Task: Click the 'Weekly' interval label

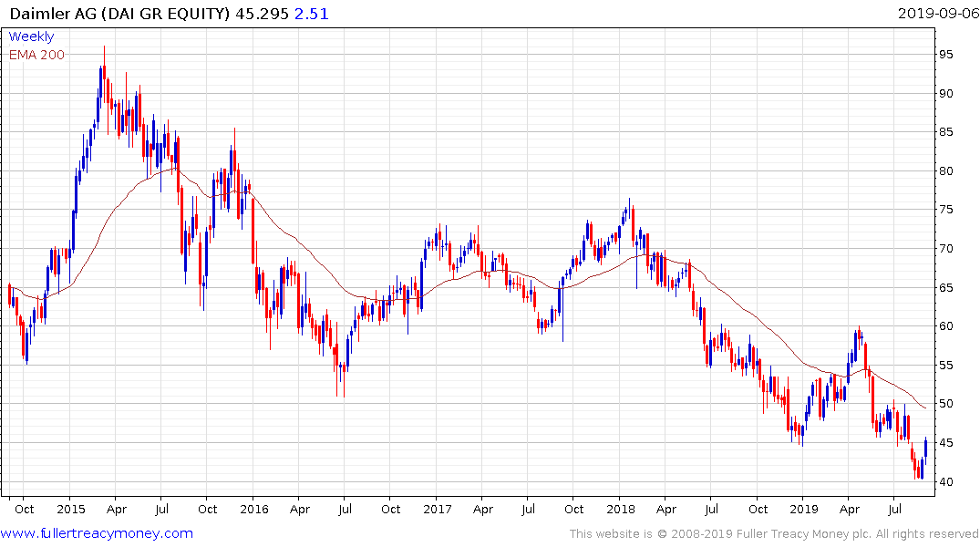Action: [31, 36]
